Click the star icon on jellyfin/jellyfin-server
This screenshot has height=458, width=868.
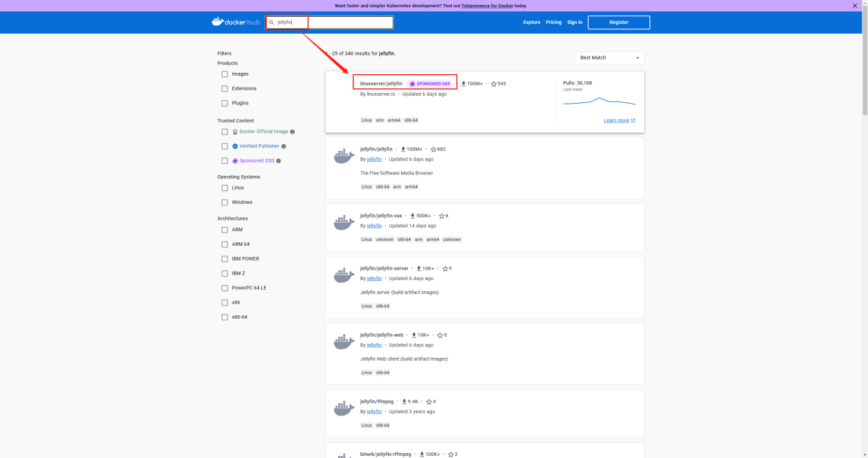(445, 268)
